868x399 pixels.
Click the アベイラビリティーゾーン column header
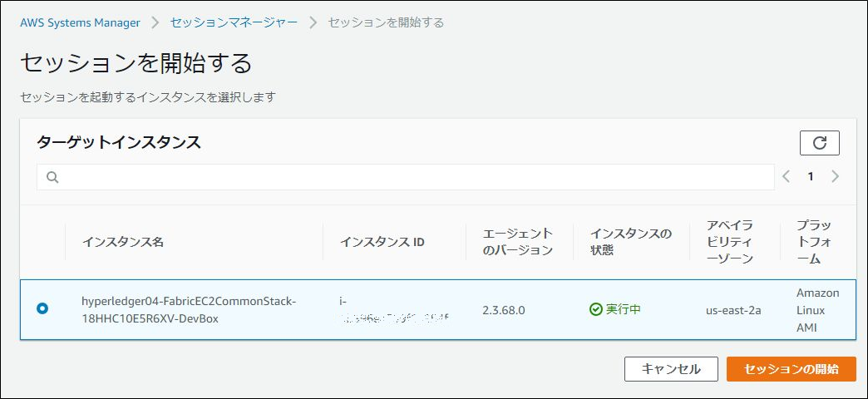[x=730, y=242]
